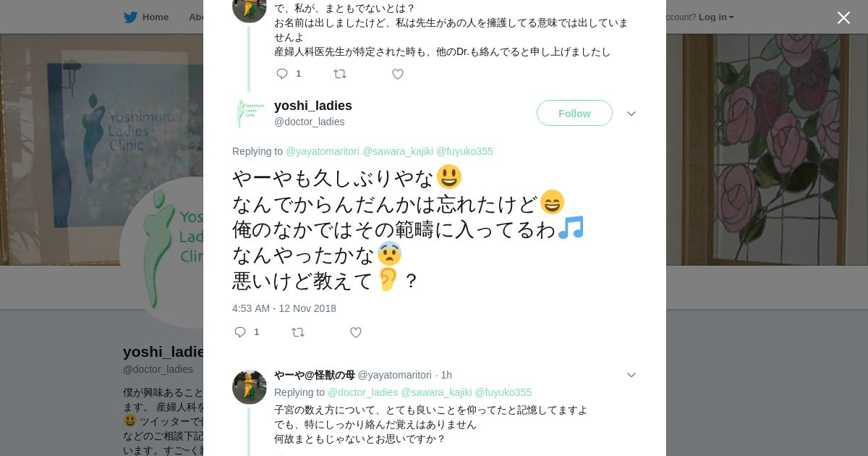
Task: Open @yayatomaritori link in Replying to line
Action: (x=323, y=151)
